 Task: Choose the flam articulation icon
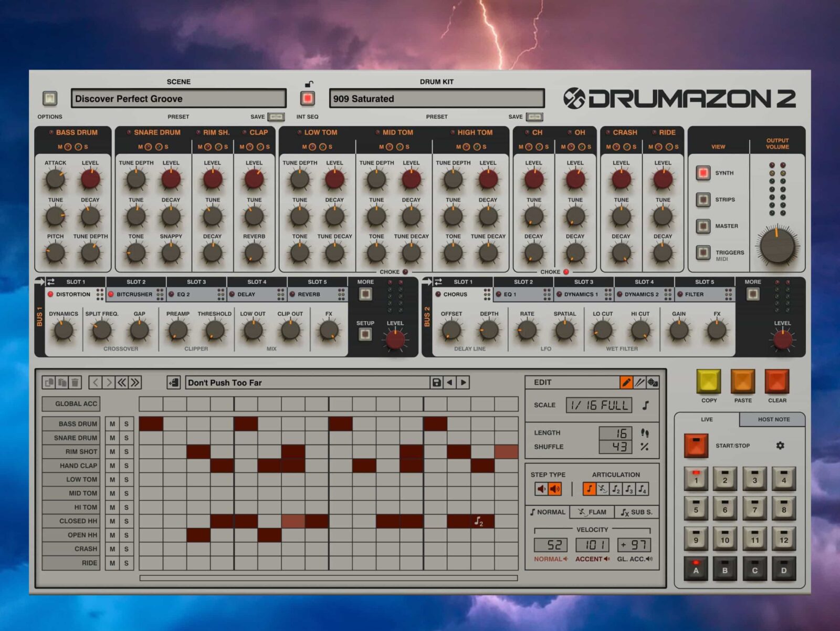click(602, 489)
